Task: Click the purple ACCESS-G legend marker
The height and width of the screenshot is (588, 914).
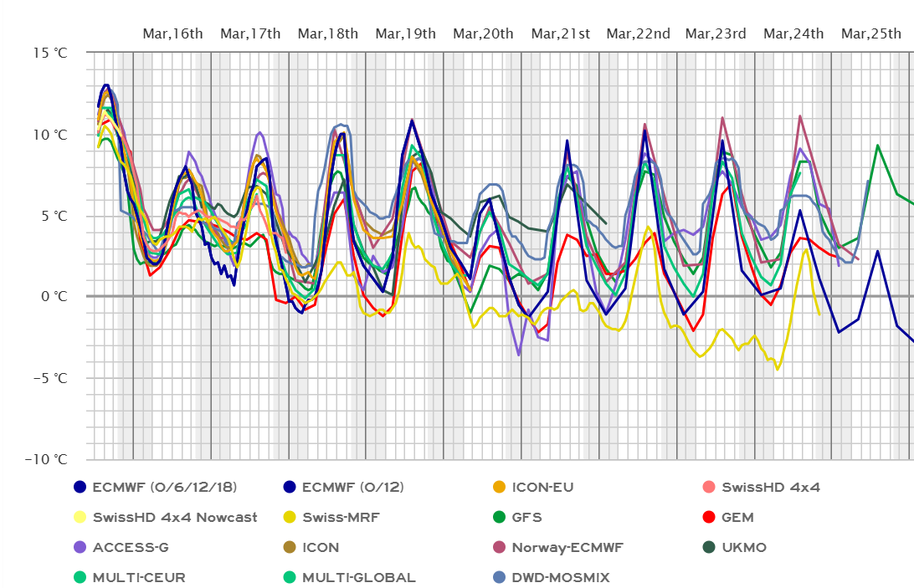Action: pyautogui.click(x=80, y=547)
